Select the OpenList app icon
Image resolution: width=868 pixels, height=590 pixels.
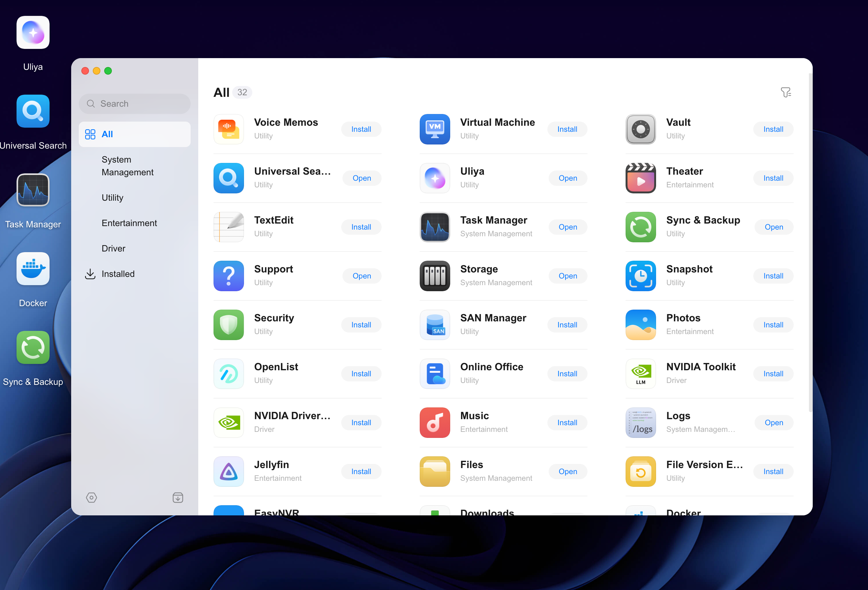pyautogui.click(x=228, y=373)
